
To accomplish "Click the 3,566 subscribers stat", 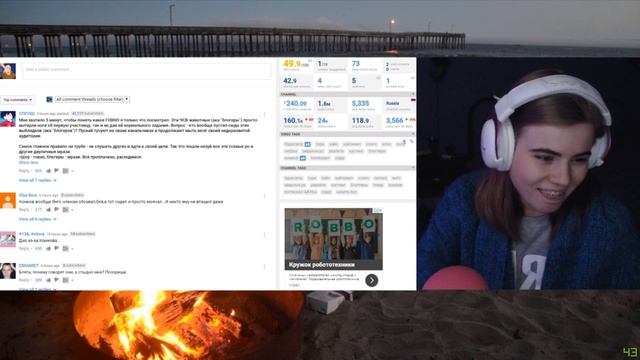I will [394, 121].
